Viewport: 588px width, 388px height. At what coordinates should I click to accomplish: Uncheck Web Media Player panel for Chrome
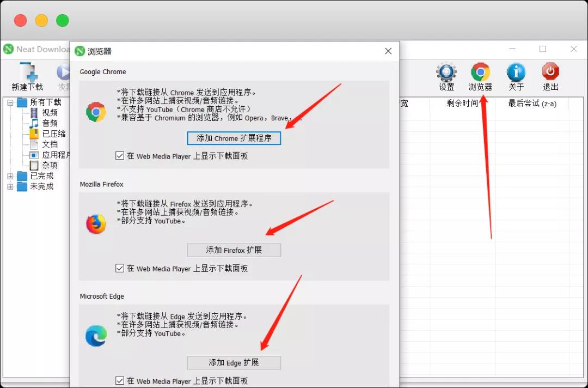tap(120, 156)
